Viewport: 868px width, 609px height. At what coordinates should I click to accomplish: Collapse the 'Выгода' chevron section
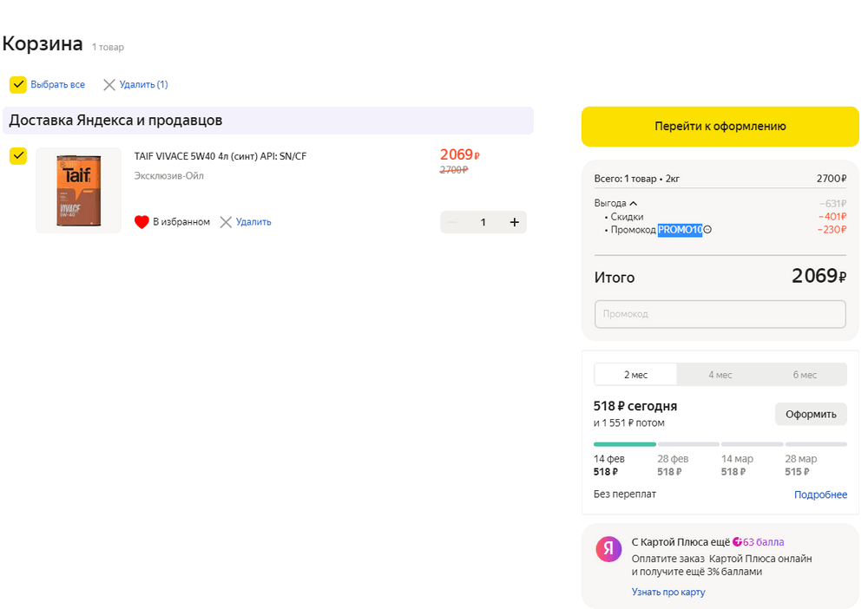634,204
